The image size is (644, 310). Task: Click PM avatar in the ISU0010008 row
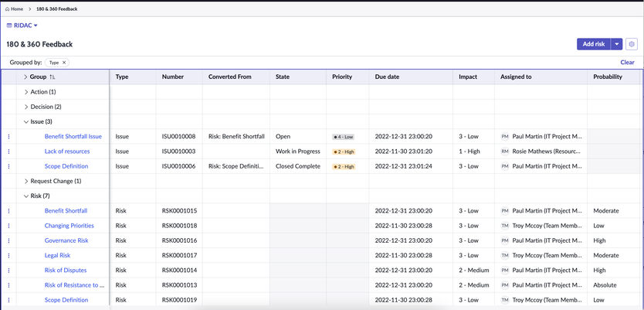click(505, 137)
